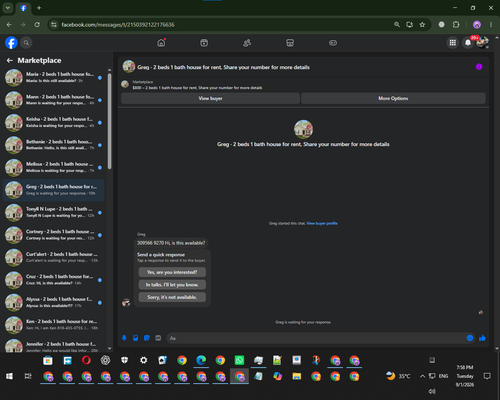Go back in Chrome browser
This screenshot has height=400, width=500.
click(x=9, y=25)
